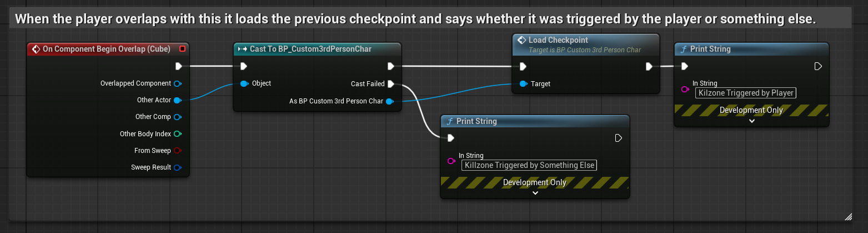Screen dimensions: 868x233
Task: Expand advanced options of player Print String
Action: click(752, 121)
